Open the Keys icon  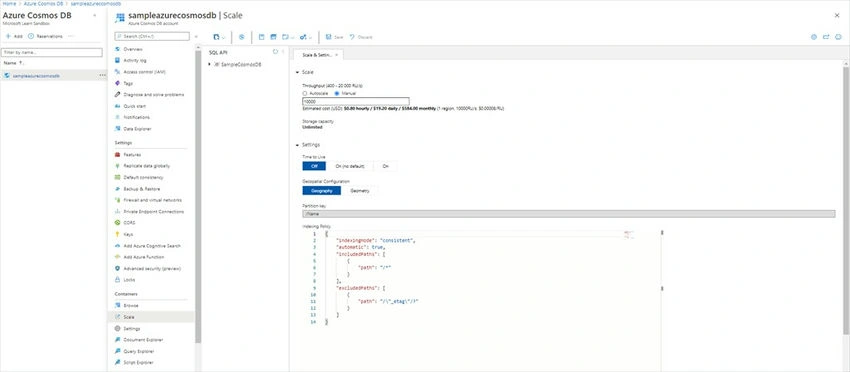(x=118, y=234)
